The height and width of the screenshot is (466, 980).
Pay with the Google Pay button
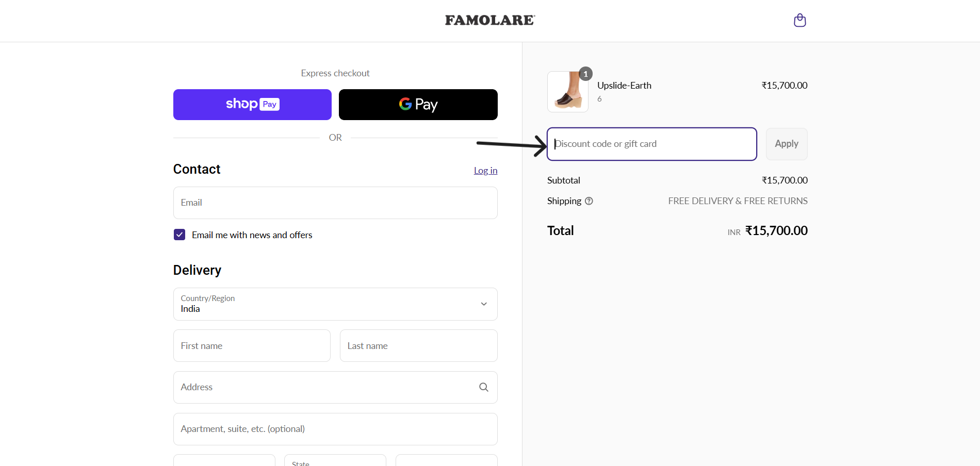pyautogui.click(x=418, y=105)
